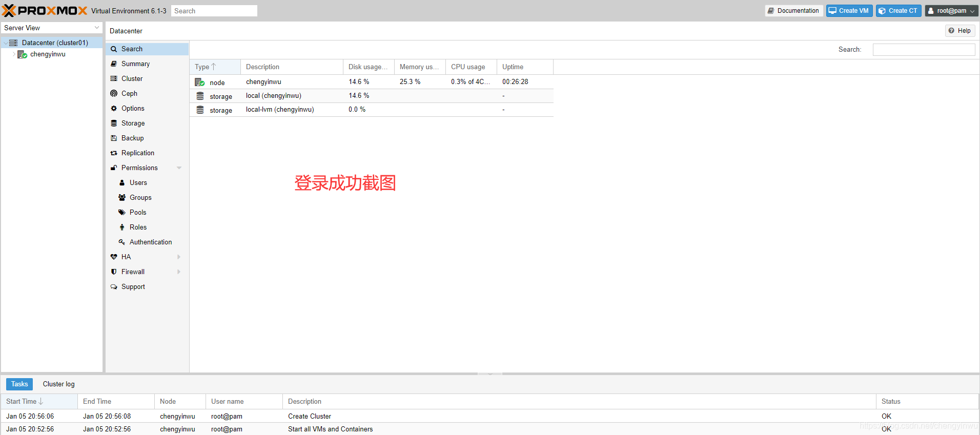Expand the chengyinwu node in the tree
Viewport: 980px width, 435px height.
coord(14,54)
